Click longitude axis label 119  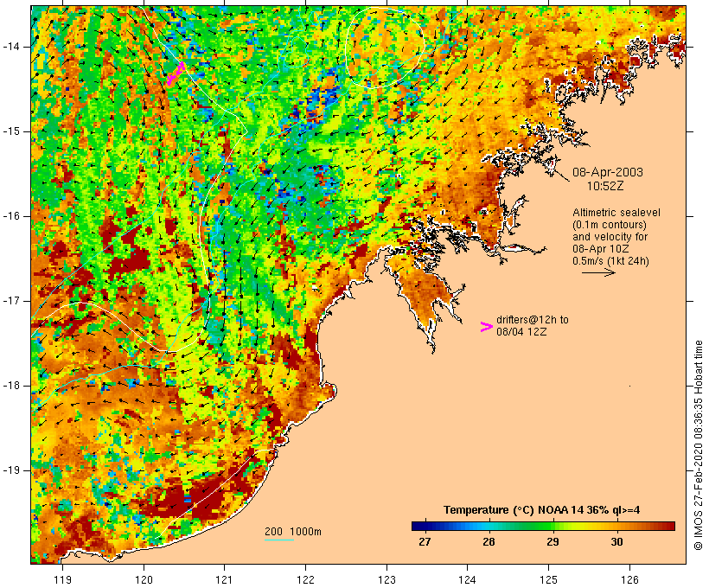click(62, 579)
